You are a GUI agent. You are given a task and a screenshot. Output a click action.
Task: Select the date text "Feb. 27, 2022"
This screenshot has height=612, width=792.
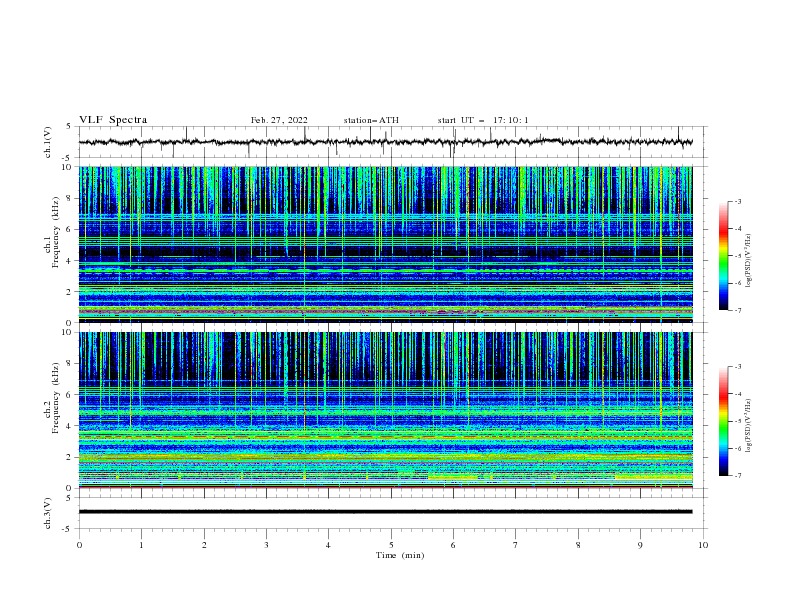point(279,120)
